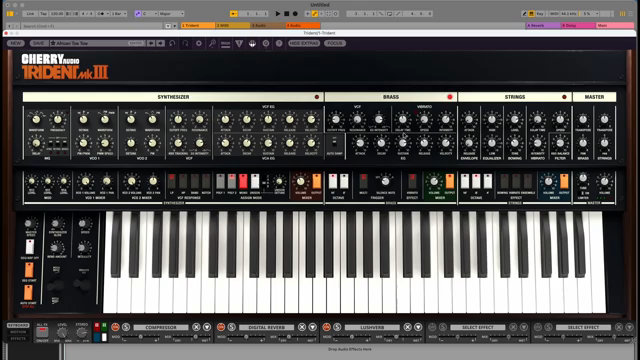Remove Compressor effect with X icon
This screenshot has width=640, height=360.
tap(196, 327)
